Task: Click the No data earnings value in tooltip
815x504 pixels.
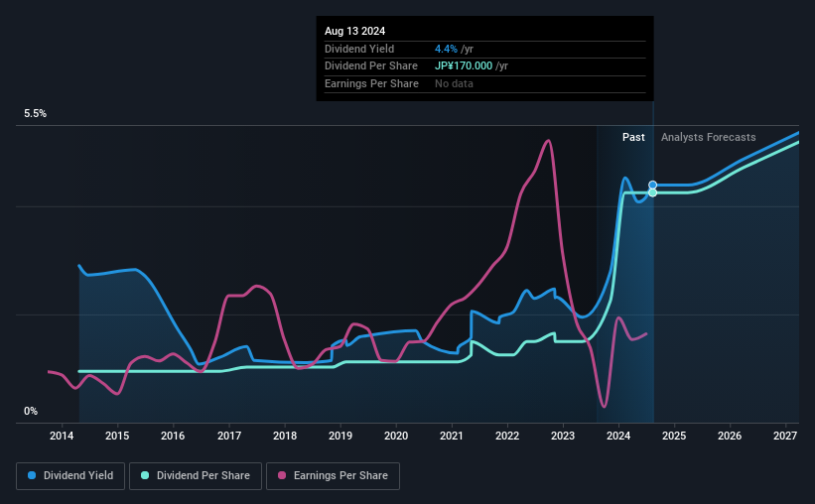Action: (x=455, y=83)
